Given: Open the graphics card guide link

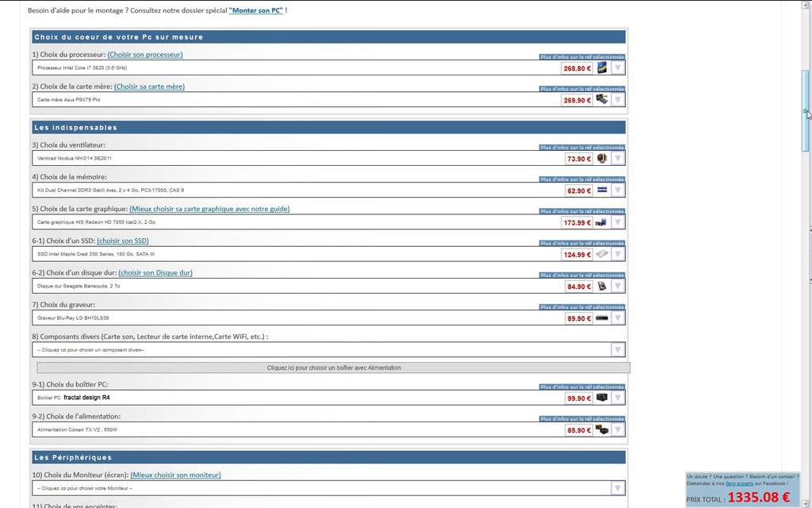Looking at the screenshot, I should pyautogui.click(x=209, y=209).
